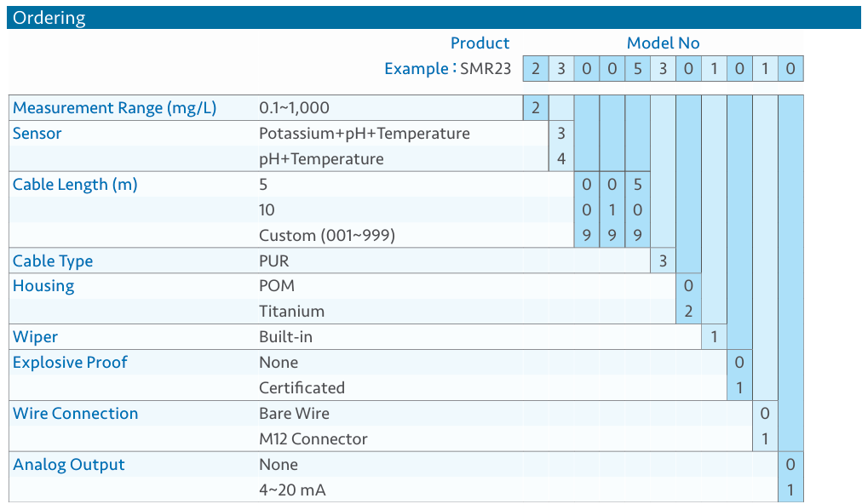
Task: Click code 1 for Certificated row
Action: point(739,388)
